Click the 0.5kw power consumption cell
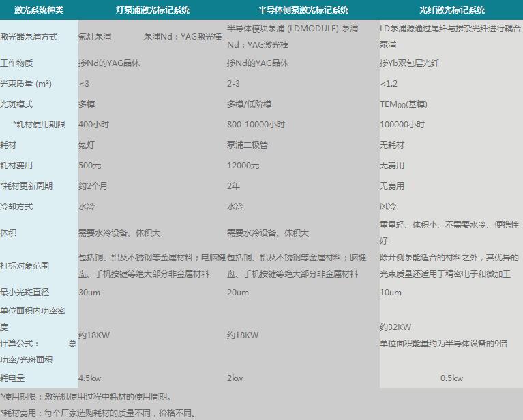 coord(451,378)
